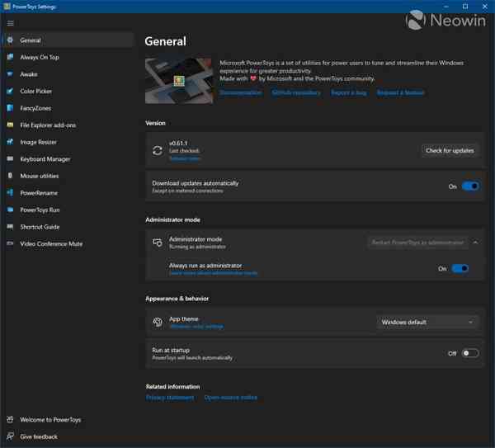
Task: Open the Privacy statement link
Action: pyautogui.click(x=170, y=398)
